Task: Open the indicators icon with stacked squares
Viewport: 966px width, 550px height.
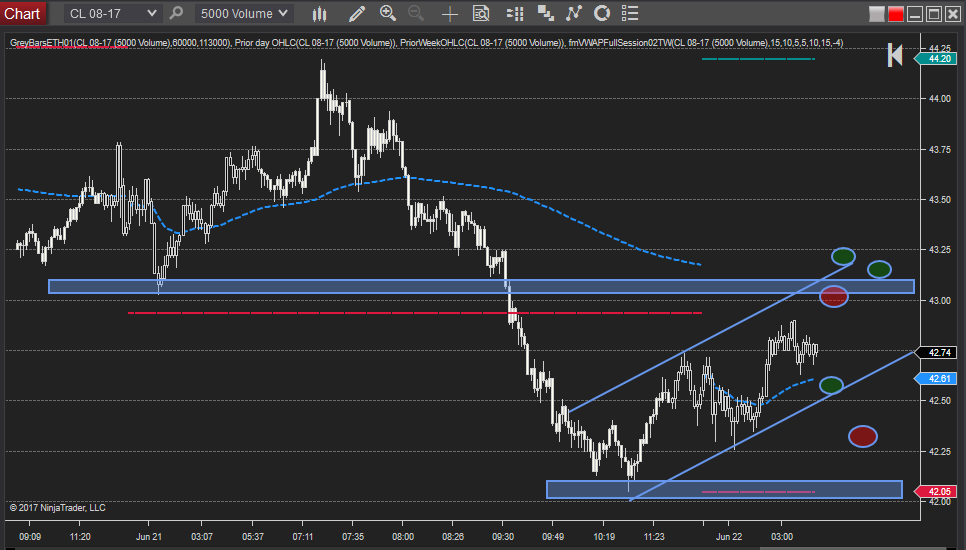Action: coord(545,14)
